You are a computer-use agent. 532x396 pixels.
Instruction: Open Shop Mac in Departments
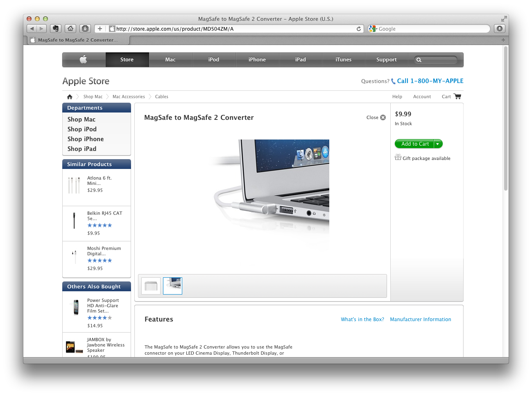81,119
